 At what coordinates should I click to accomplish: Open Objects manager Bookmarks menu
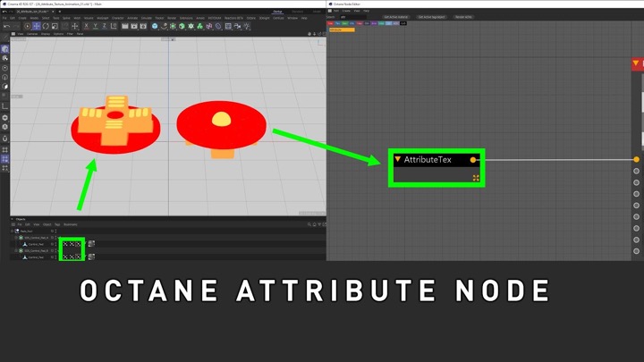[71, 224]
